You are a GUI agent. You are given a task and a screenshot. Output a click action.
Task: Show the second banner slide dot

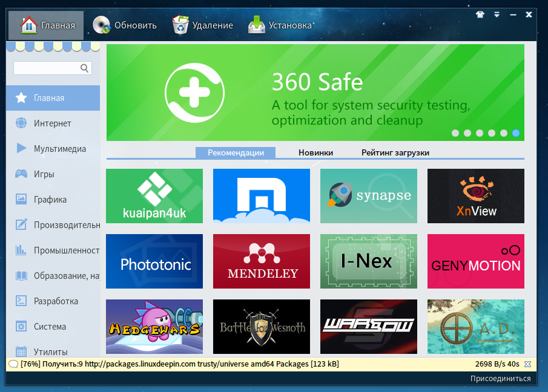click(x=467, y=133)
